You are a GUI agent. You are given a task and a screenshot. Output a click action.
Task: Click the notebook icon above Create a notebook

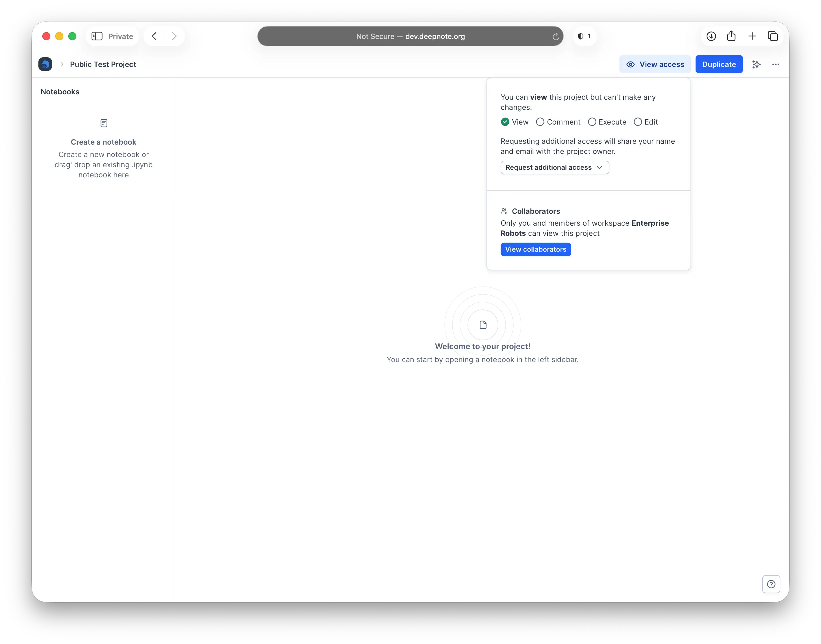pyautogui.click(x=104, y=123)
